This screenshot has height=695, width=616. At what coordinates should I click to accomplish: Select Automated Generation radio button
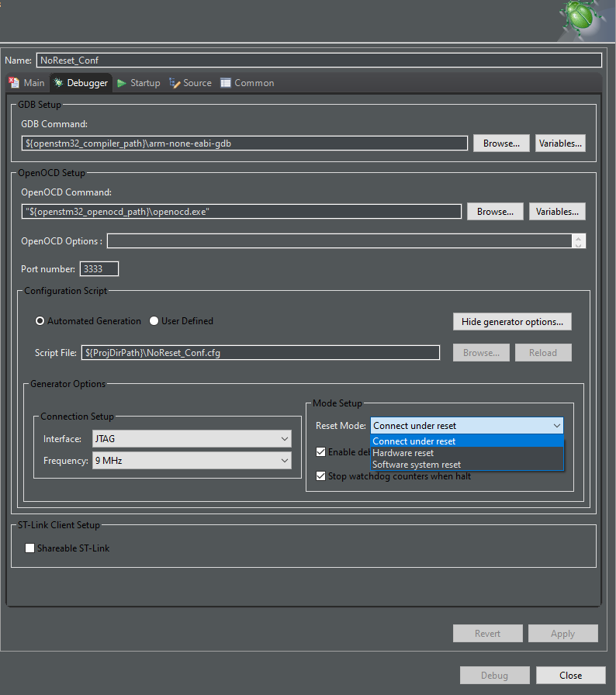40,321
